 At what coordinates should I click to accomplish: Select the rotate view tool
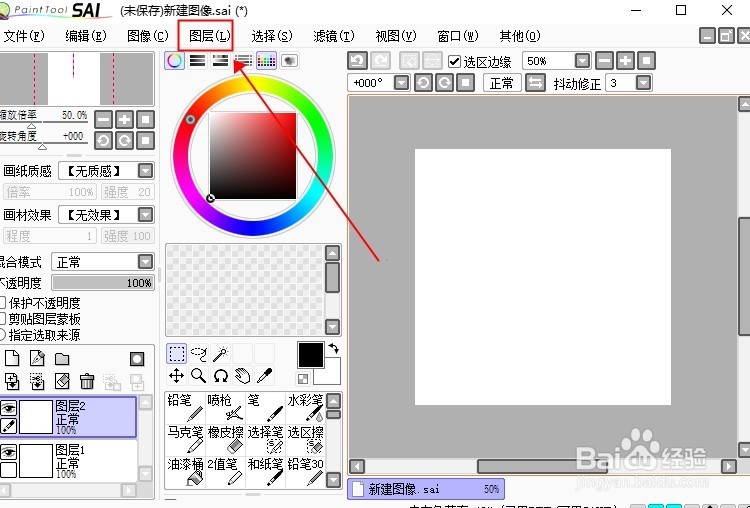pyautogui.click(x=221, y=376)
